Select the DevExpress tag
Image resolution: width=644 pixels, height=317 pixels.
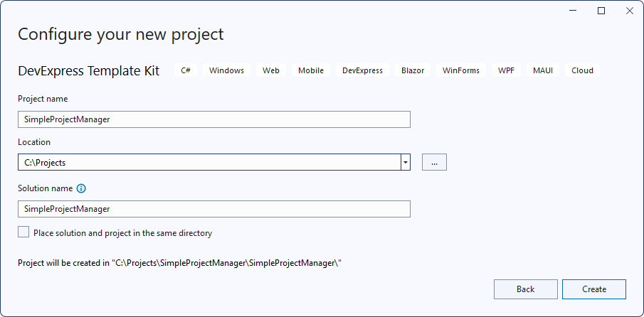[x=362, y=70]
